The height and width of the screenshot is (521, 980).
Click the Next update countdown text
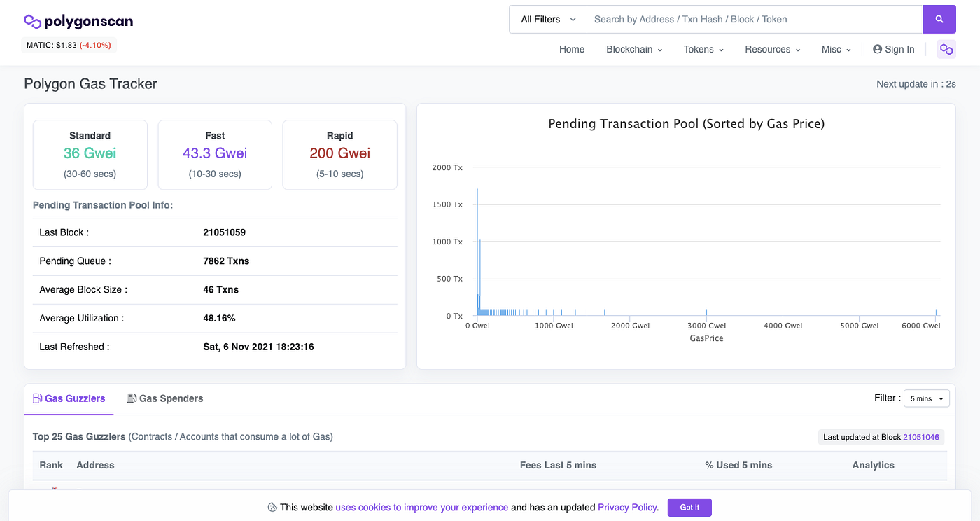916,84
